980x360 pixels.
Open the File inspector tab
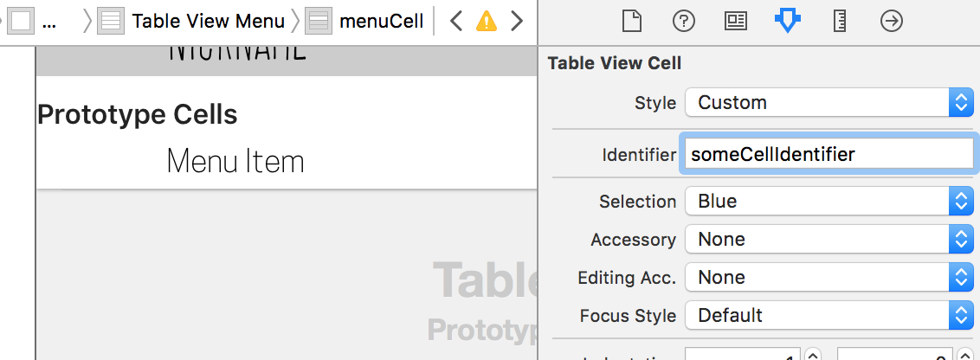point(633,22)
